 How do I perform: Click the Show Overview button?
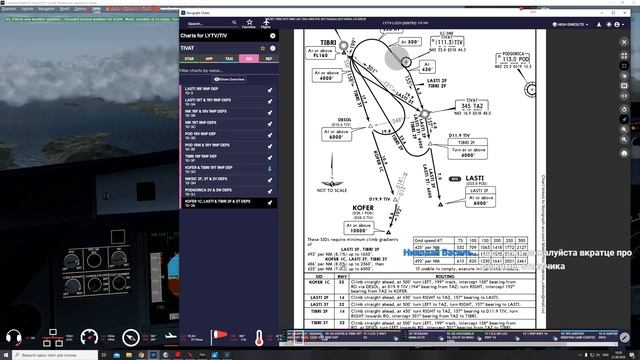pyautogui.click(x=229, y=79)
